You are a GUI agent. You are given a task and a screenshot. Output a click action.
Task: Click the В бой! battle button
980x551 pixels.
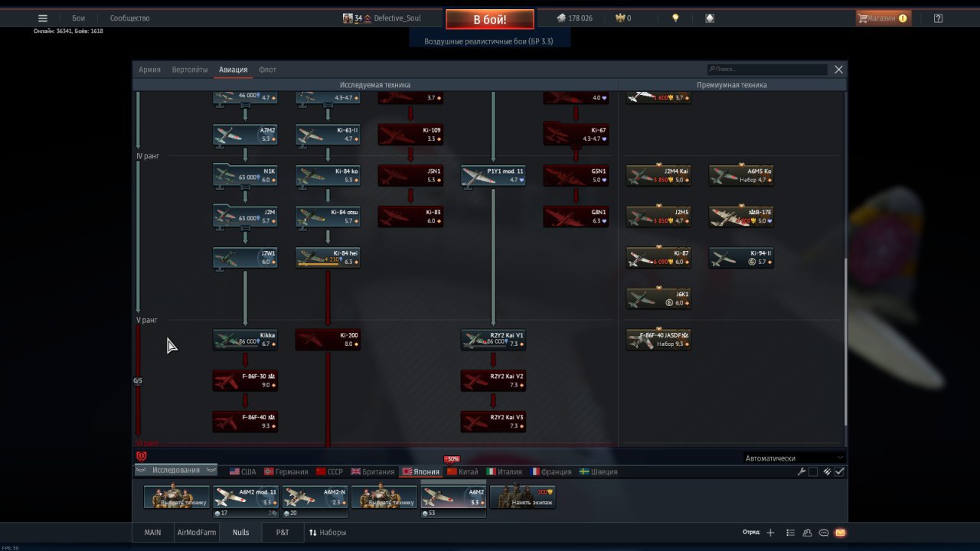pyautogui.click(x=490, y=19)
